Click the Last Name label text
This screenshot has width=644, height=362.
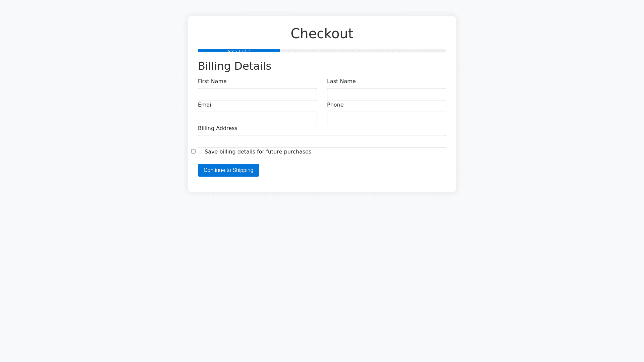pyautogui.click(x=341, y=81)
